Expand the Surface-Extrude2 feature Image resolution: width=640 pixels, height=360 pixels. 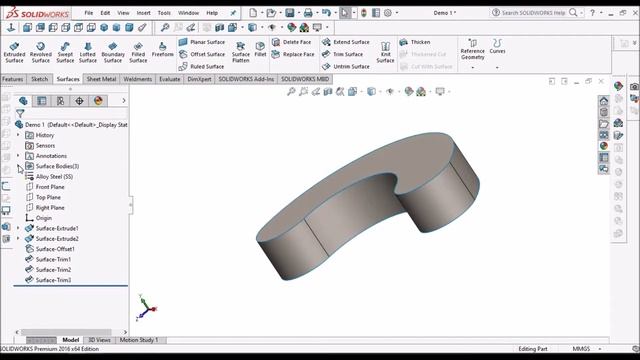coord(18,238)
